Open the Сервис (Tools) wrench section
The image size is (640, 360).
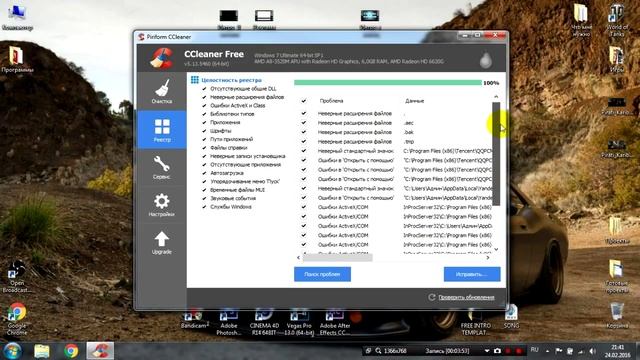click(x=162, y=167)
